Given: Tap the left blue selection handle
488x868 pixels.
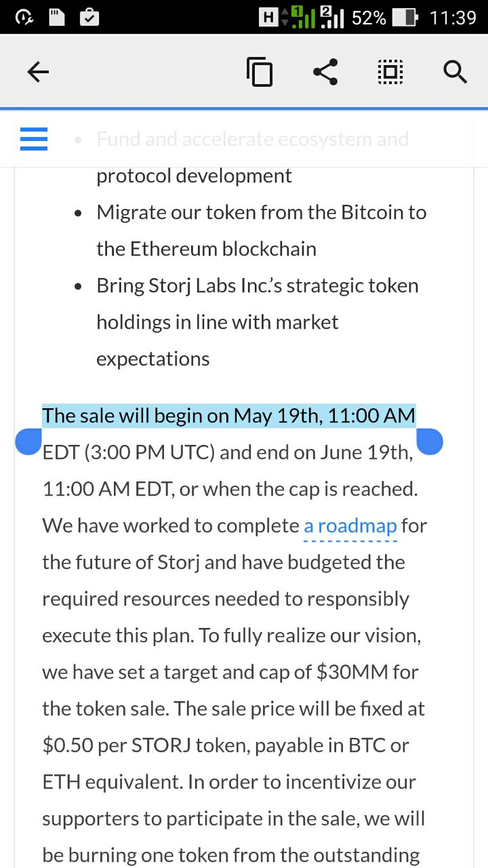Looking at the screenshot, I should click(x=28, y=441).
